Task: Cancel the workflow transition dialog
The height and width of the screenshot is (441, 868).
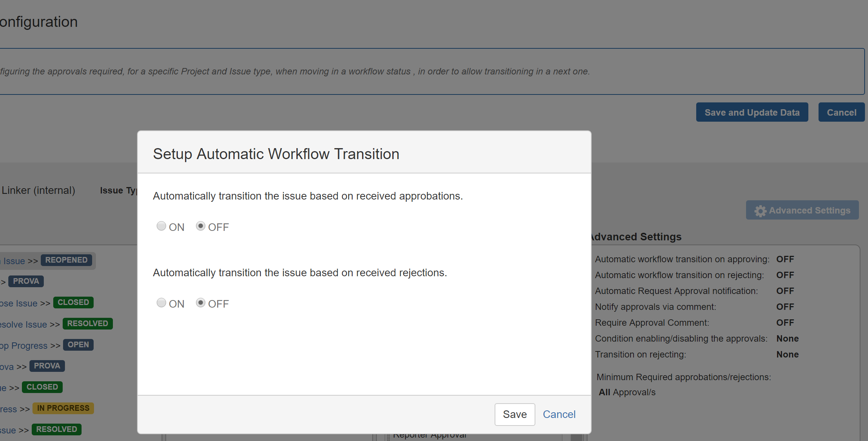Action: coord(559,414)
